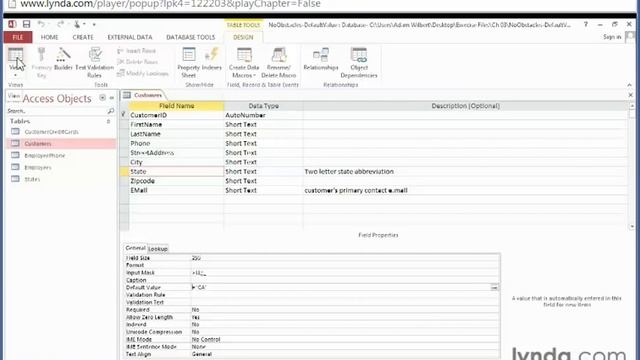The image size is (640, 360).
Task: Open the navigation pane category dropdown
Action: click(102, 98)
